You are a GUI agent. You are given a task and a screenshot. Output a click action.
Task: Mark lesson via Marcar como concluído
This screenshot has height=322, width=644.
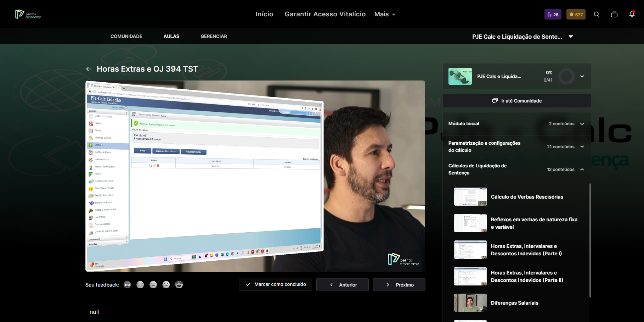275,284
